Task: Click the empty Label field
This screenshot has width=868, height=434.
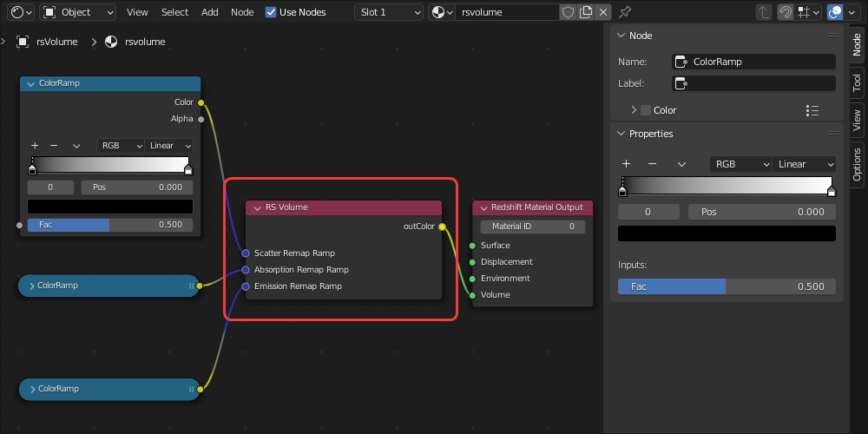Action: (x=754, y=83)
